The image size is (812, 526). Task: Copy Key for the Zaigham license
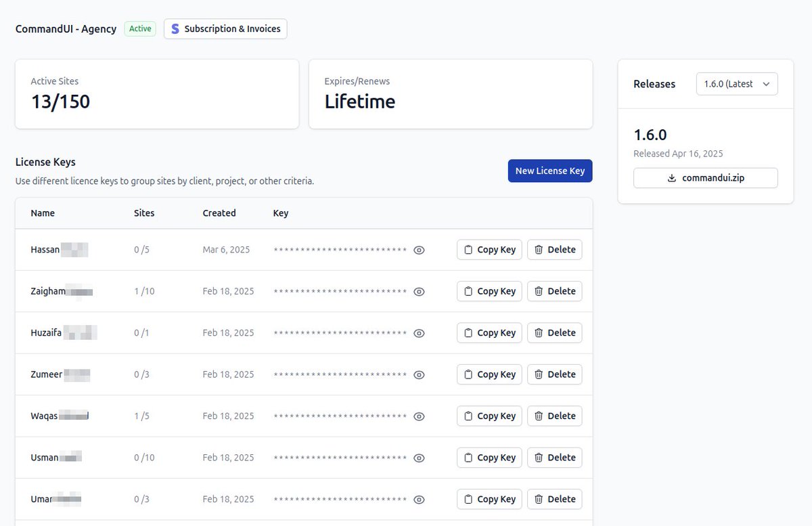point(489,291)
